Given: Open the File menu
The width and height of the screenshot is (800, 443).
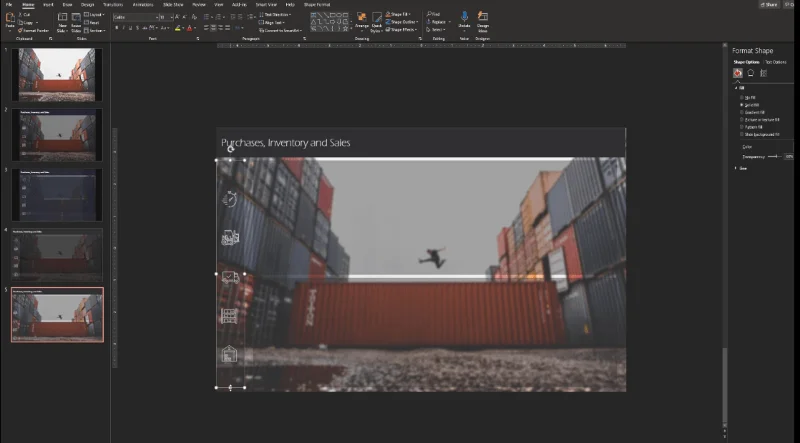Looking at the screenshot, I should point(9,5).
